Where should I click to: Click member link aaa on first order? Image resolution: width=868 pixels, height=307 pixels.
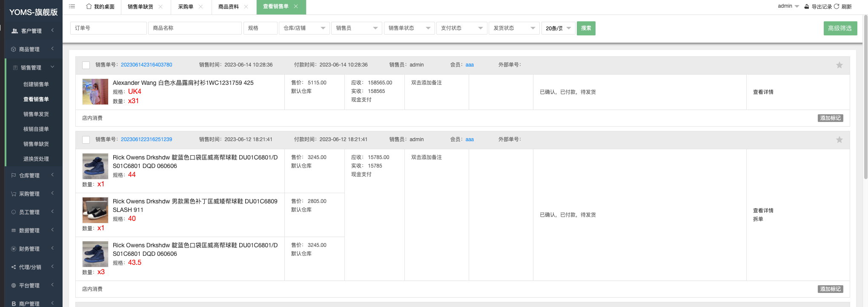470,65
